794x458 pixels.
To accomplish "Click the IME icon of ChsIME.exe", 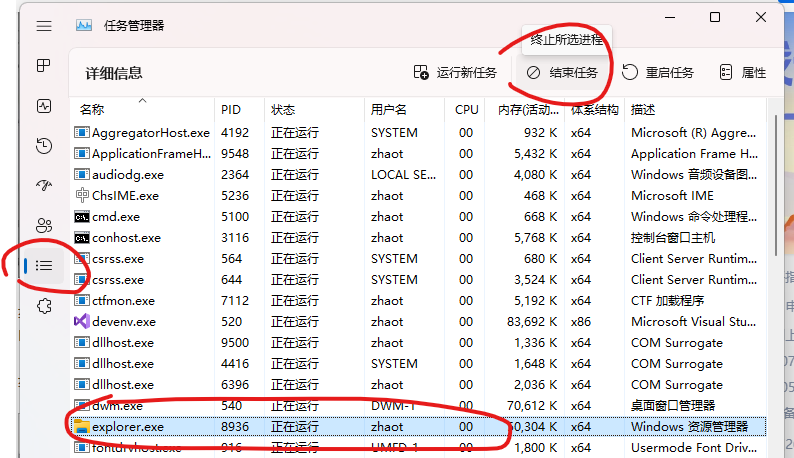I will point(82,195).
